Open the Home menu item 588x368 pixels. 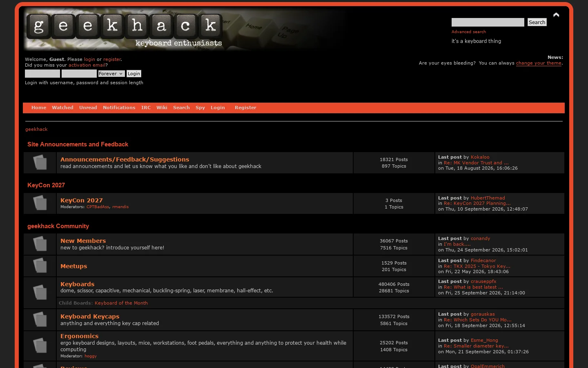coord(39,108)
